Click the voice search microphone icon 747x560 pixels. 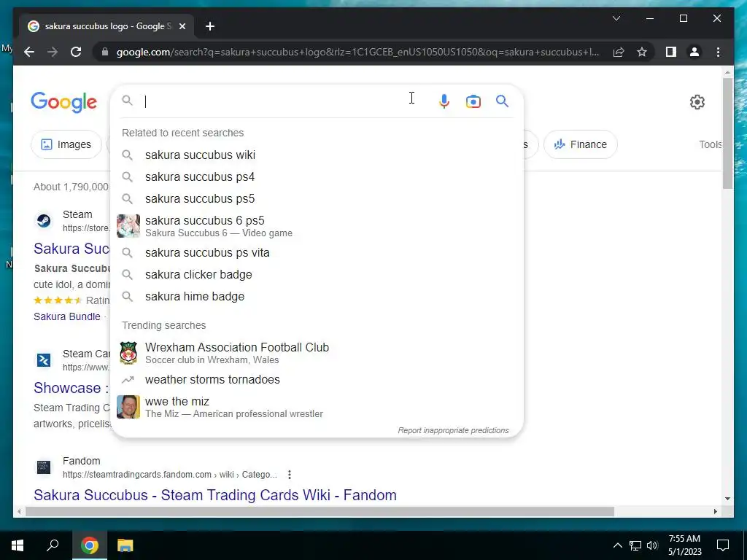444,101
